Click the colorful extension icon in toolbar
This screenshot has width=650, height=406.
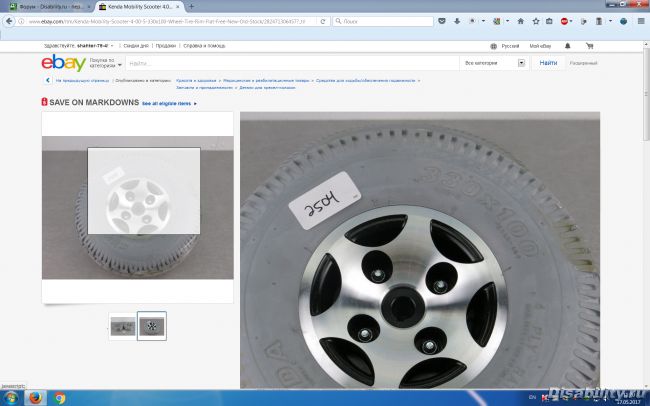496,21
